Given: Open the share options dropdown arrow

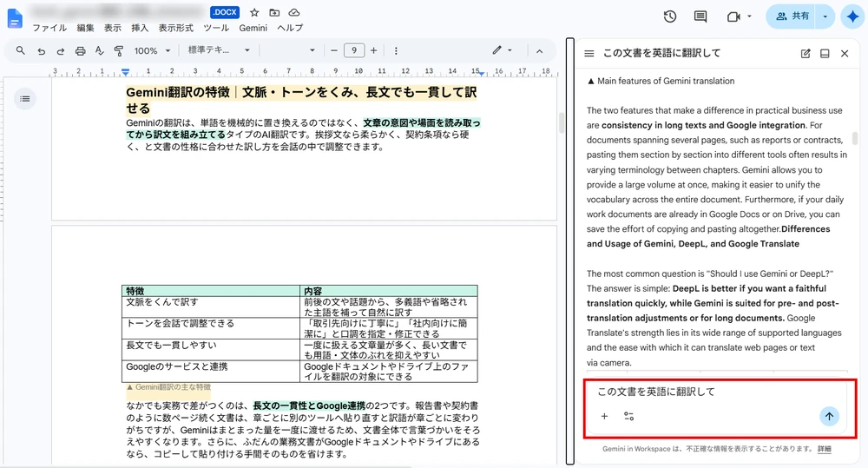Looking at the screenshot, I should point(825,16).
